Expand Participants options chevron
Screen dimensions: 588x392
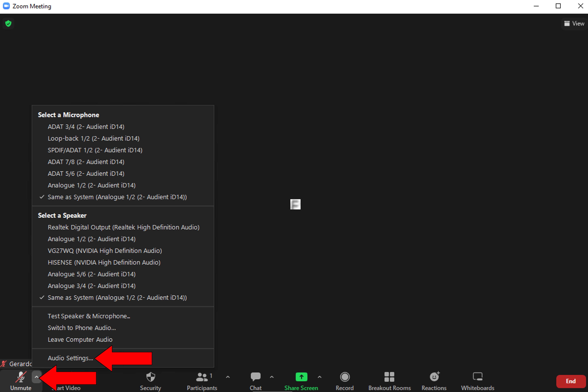(228, 377)
